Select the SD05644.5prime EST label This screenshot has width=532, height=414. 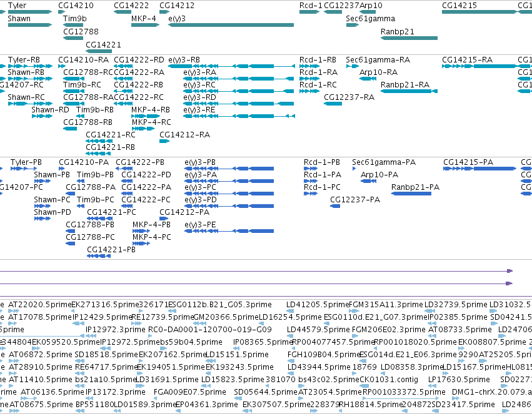(x=266, y=392)
